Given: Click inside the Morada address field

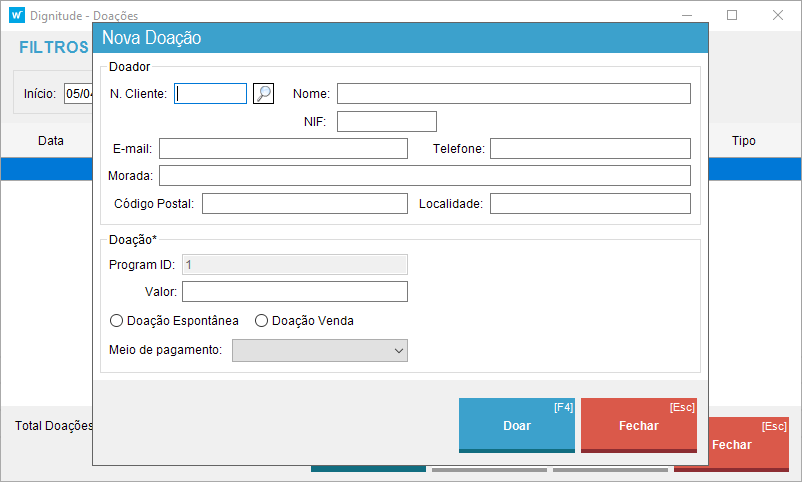Looking at the screenshot, I should coord(424,176).
